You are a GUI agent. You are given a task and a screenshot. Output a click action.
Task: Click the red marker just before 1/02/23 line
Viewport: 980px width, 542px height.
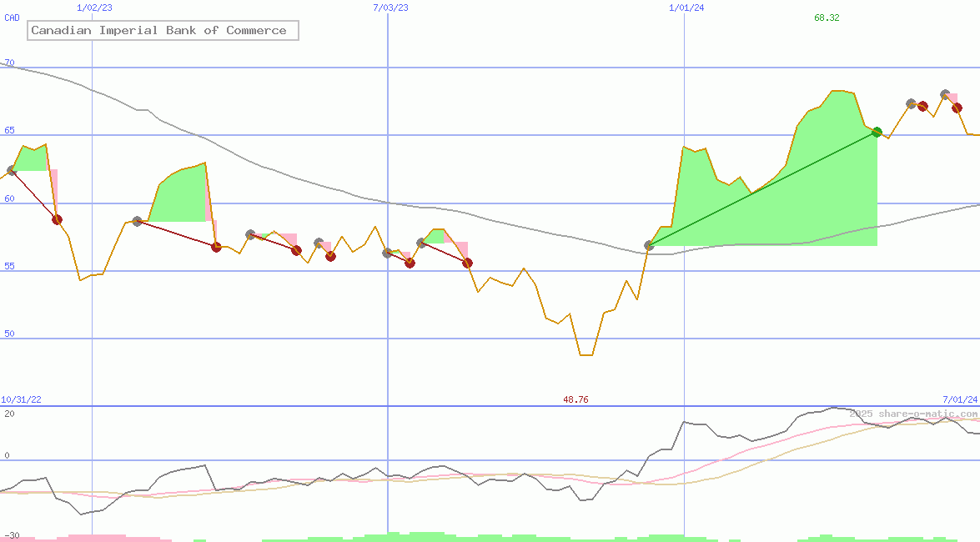tap(57, 219)
